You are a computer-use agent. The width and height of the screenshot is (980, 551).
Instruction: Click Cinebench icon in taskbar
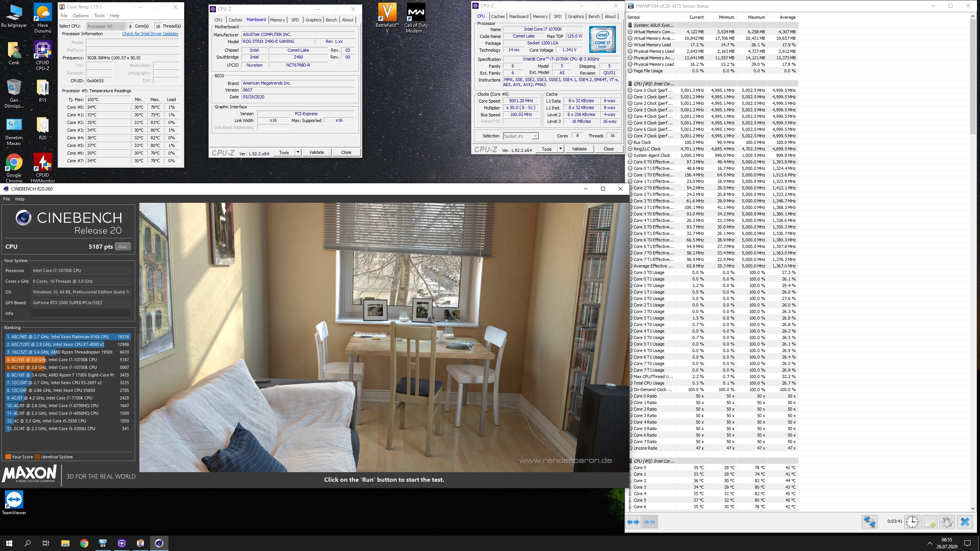[x=159, y=543]
